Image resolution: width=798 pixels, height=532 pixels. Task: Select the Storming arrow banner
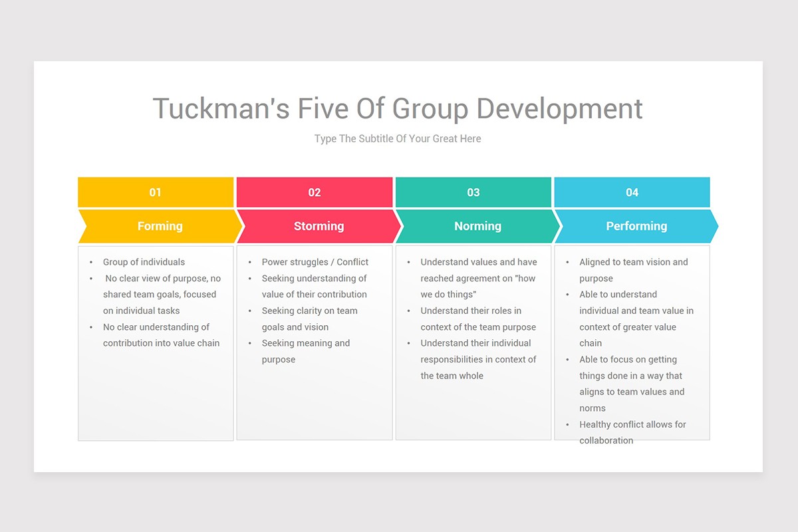pos(319,226)
